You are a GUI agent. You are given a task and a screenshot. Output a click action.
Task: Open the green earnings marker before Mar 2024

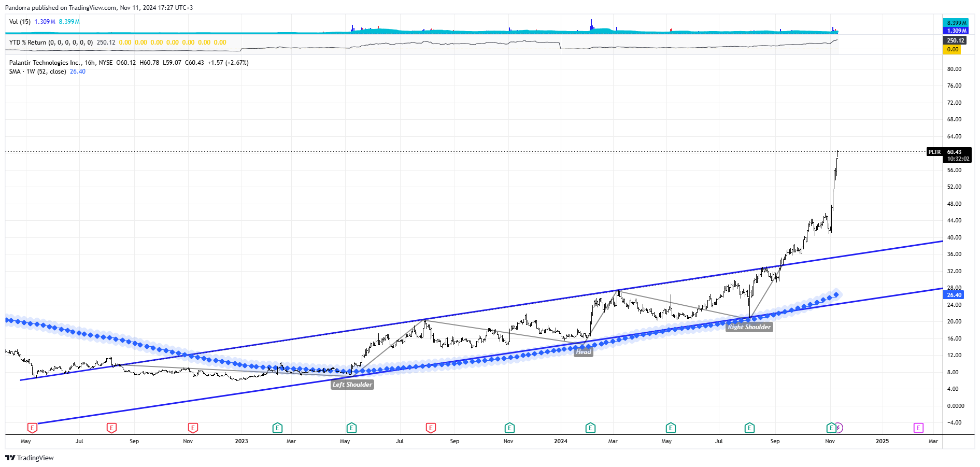point(590,428)
